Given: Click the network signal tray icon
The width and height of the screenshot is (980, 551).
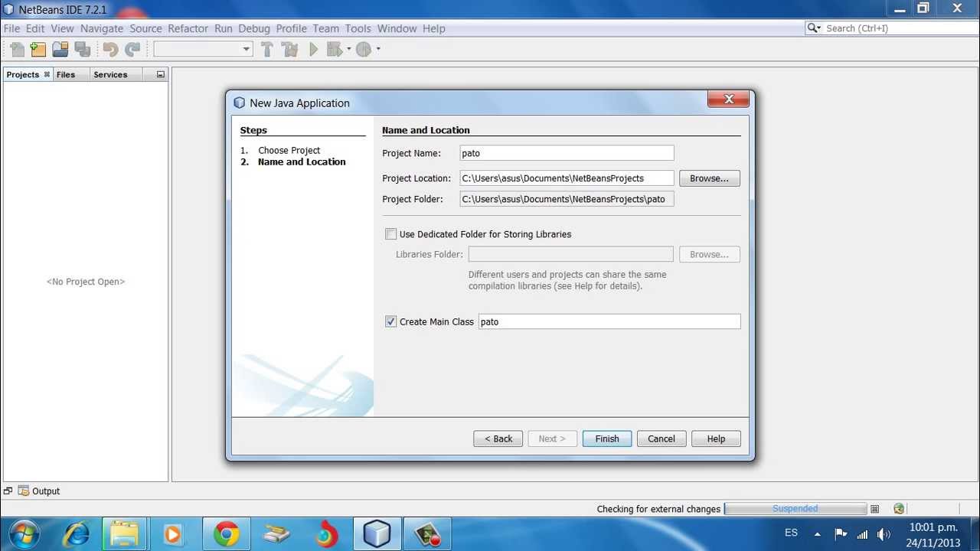Looking at the screenshot, I should (862, 534).
